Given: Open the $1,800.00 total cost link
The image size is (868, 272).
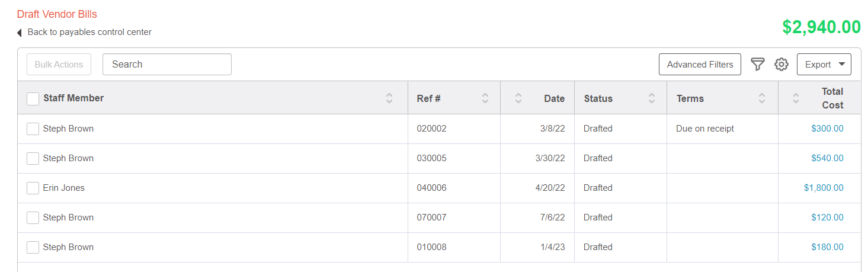Looking at the screenshot, I should pos(824,188).
